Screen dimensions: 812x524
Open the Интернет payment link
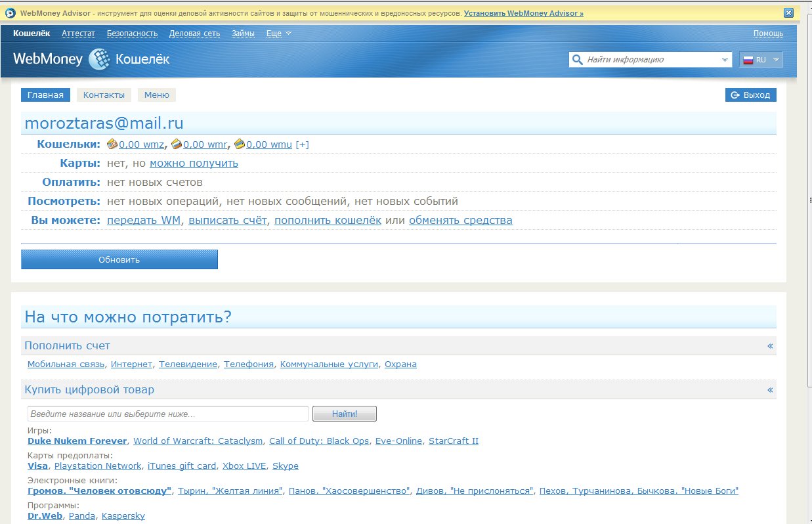131,364
